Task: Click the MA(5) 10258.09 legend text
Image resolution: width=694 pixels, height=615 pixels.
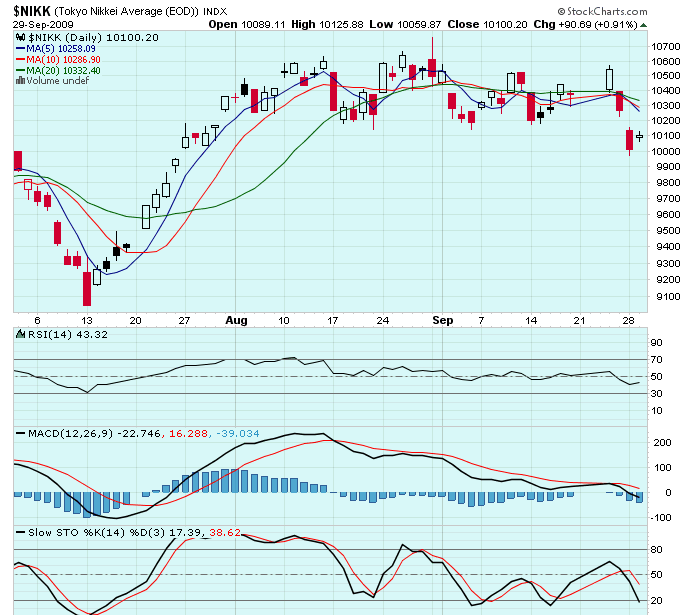Action: click(x=61, y=48)
